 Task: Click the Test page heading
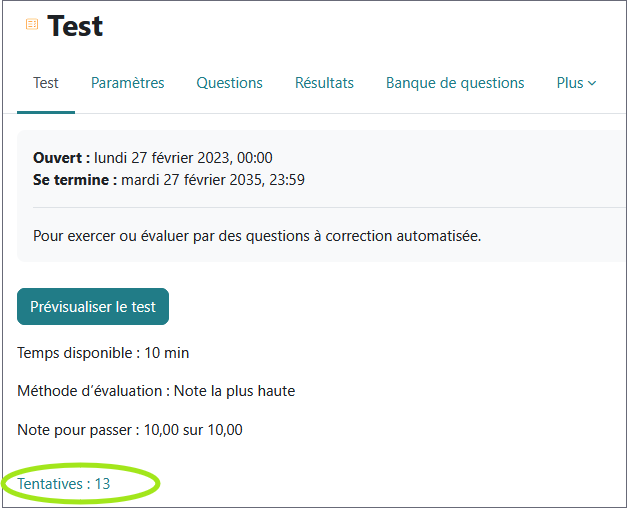pos(75,26)
